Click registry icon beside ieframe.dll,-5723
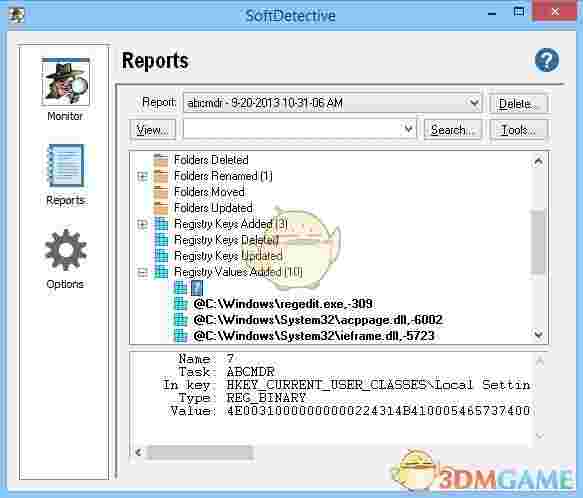Screen dimensions: 583x498 (181, 336)
